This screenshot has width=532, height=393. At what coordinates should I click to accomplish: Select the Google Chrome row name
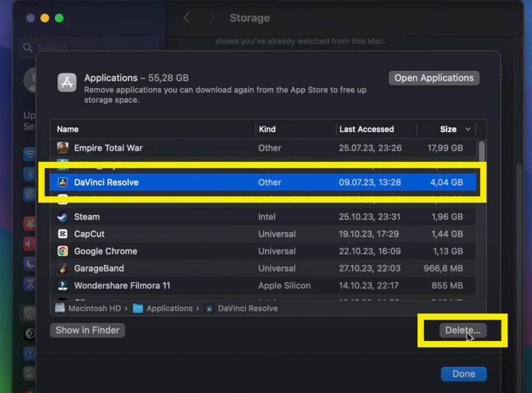[x=105, y=251]
